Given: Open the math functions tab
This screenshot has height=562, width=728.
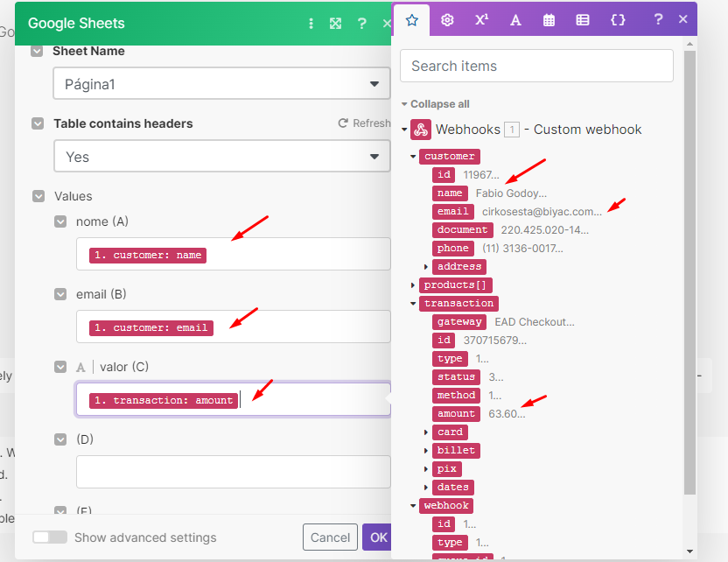Looking at the screenshot, I should pyautogui.click(x=481, y=20).
